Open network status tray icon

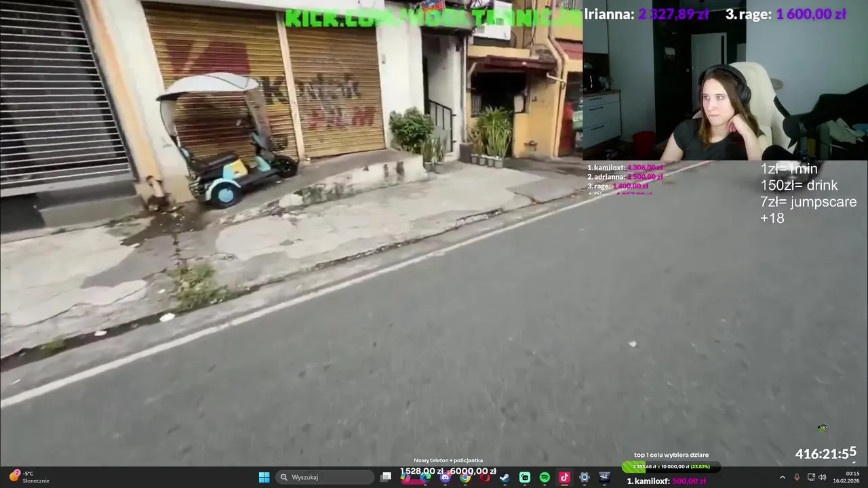coord(811,477)
